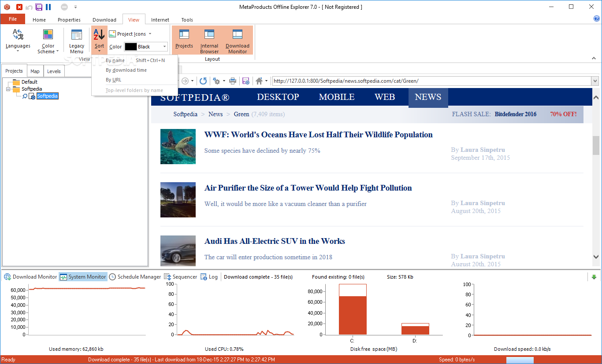Open the Air Purifier article headline

click(x=308, y=188)
